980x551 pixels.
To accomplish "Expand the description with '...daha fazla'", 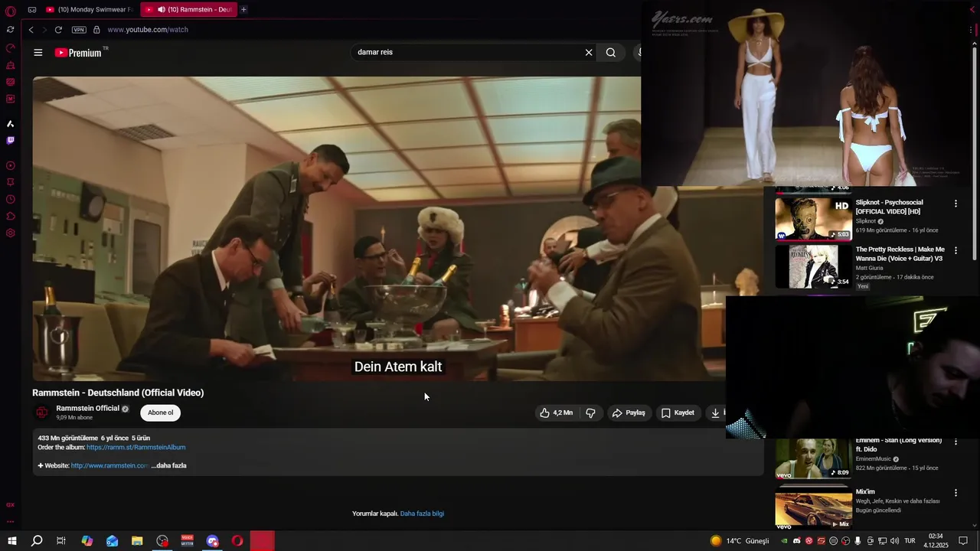I will coord(169,465).
